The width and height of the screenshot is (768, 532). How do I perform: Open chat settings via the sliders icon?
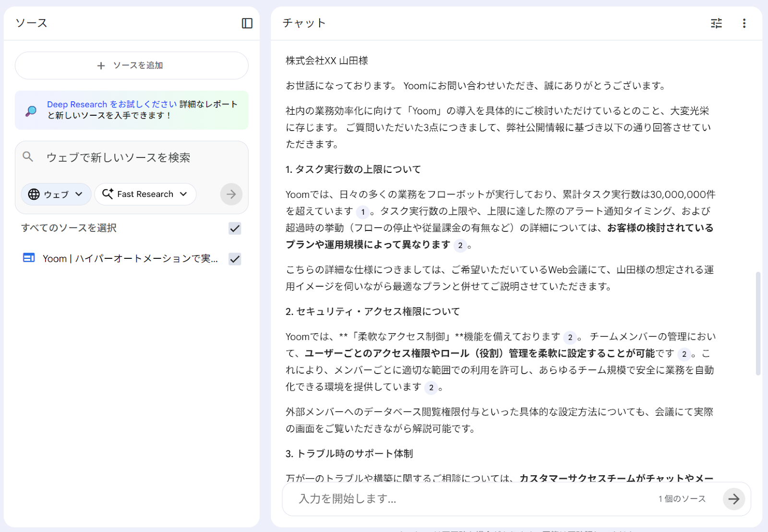pyautogui.click(x=716, y=23)
